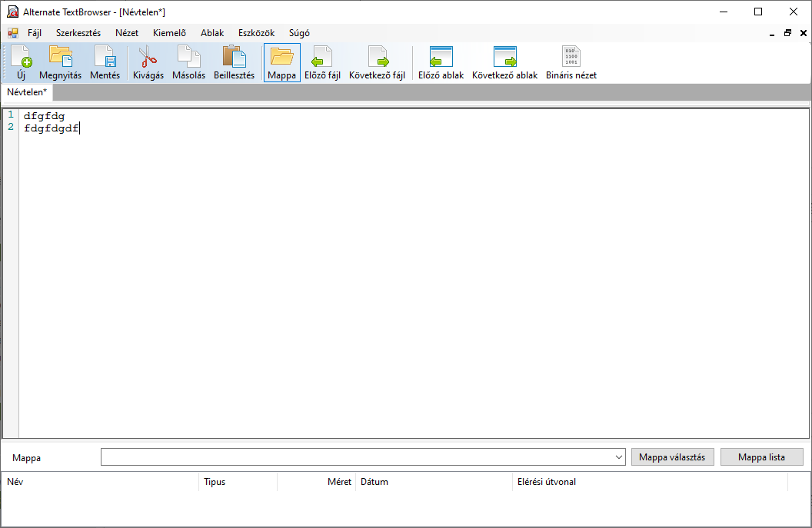Select the Névtelen* document tab

coord(27,92)
